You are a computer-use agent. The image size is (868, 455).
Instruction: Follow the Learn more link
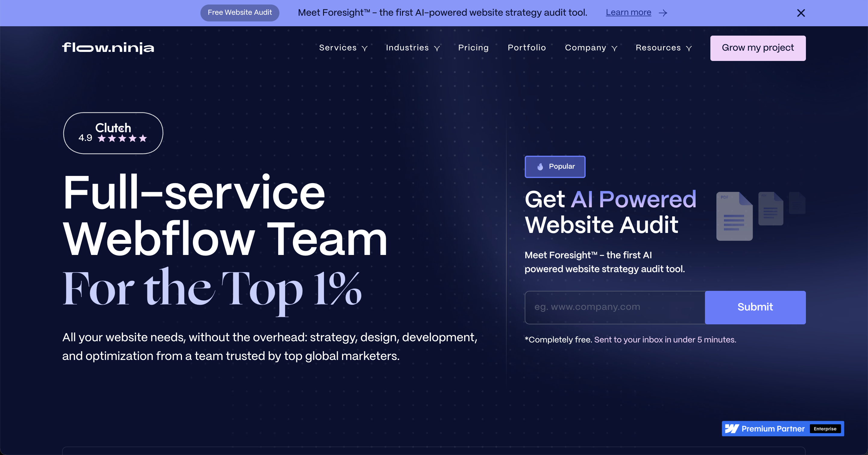pyautogui.click(x=628, y=12)
